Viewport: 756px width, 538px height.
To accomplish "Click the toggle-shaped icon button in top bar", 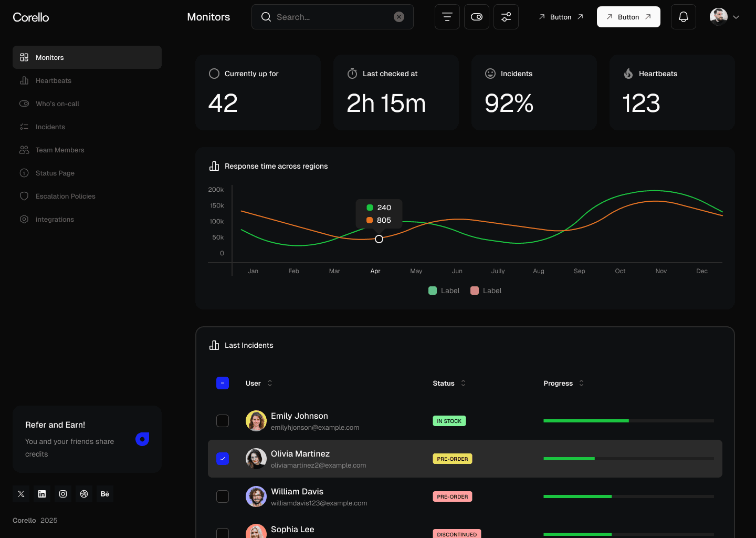I will pyautogui.click(x=477, y=17).
